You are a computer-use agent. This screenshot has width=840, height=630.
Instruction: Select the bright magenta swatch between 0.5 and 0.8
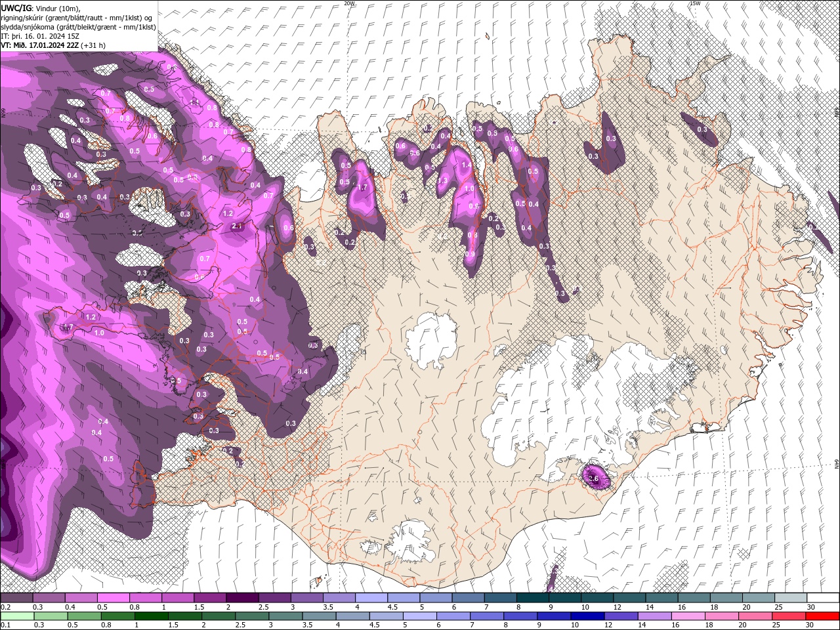(113, 598)
